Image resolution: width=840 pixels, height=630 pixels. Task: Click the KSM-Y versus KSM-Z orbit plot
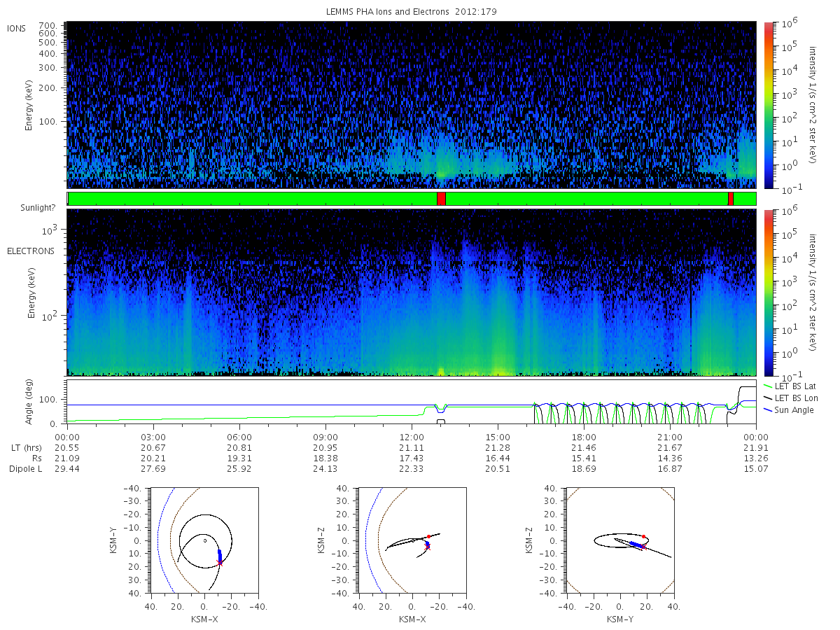tap(619, 540)
